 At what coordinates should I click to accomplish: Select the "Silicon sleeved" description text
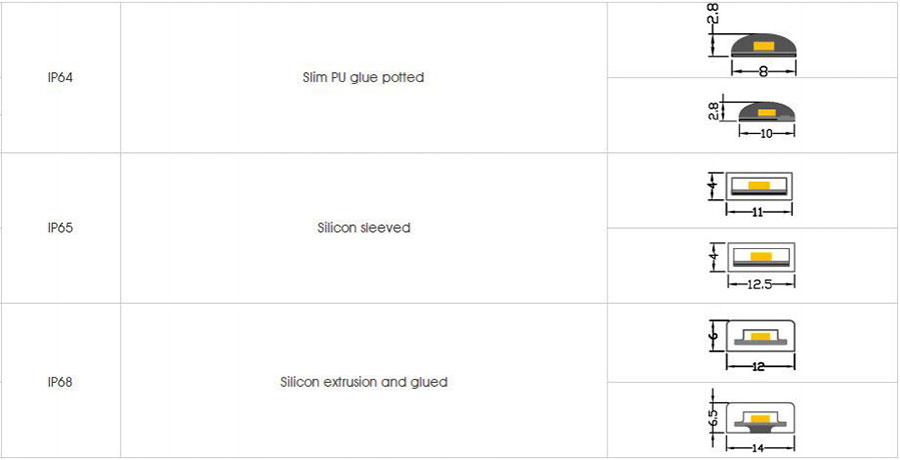click(x=363, y=228)
